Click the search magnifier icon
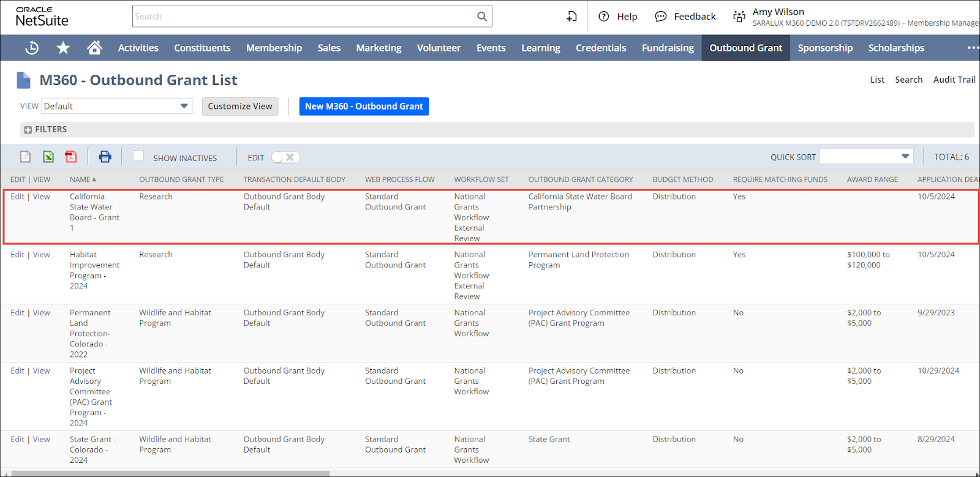Viewport: 980px width, 477px height. click(x=482, y=17)
